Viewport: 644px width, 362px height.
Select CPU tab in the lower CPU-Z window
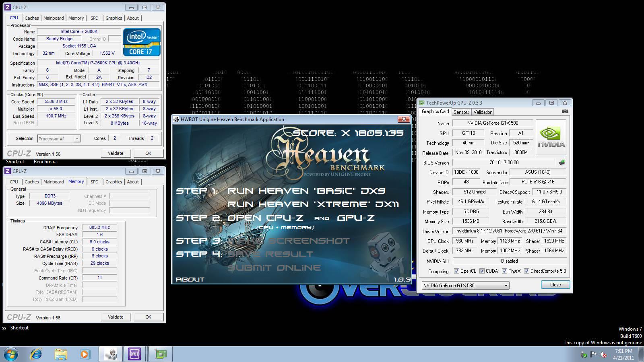tap(14, 182)
